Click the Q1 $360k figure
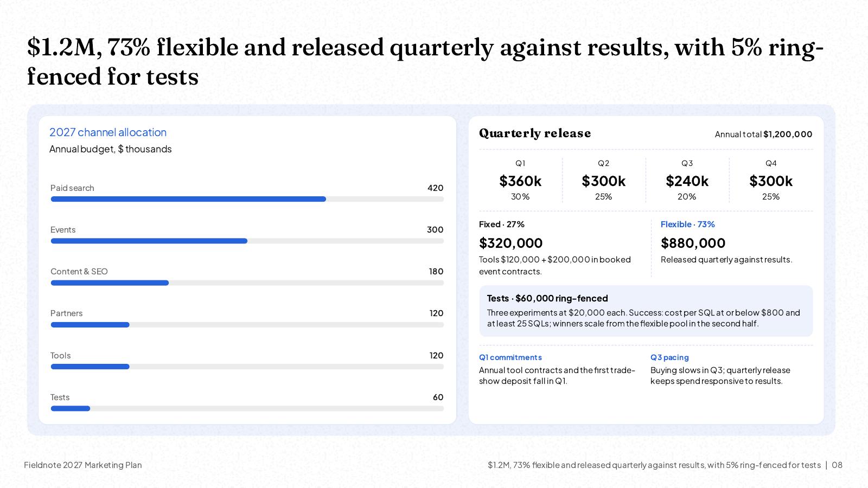The width and height of the screenshot is (868, 488). (520, 181)
